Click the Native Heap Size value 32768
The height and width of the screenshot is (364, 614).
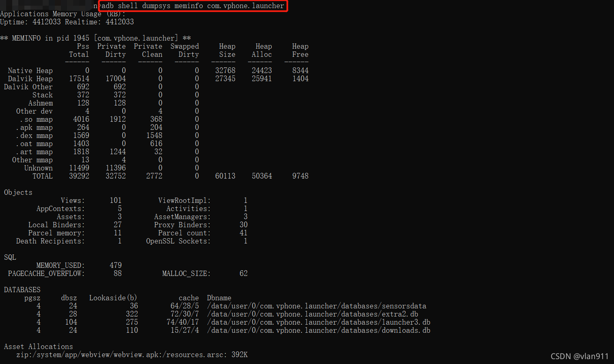coord(225,71)
